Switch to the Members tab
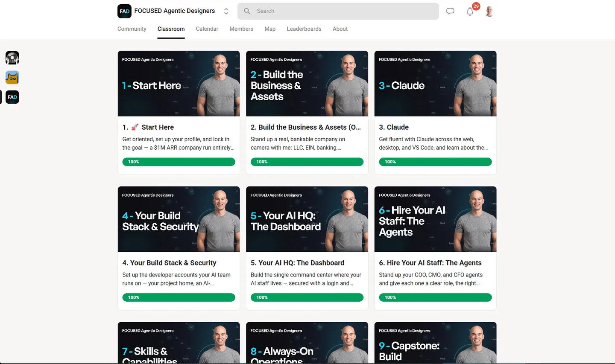Viewport: 615px width, 364px height. tap(241, 29)
